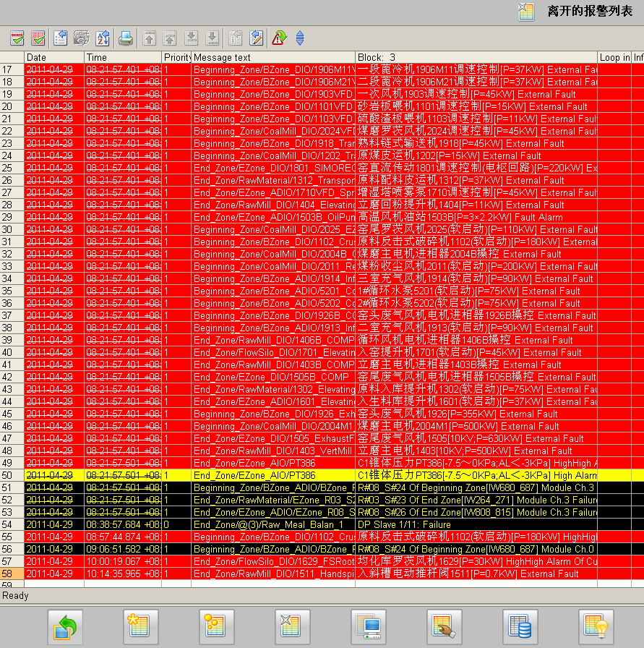Click time cell 10:14:35.965
644x648 pixels.
123,574
